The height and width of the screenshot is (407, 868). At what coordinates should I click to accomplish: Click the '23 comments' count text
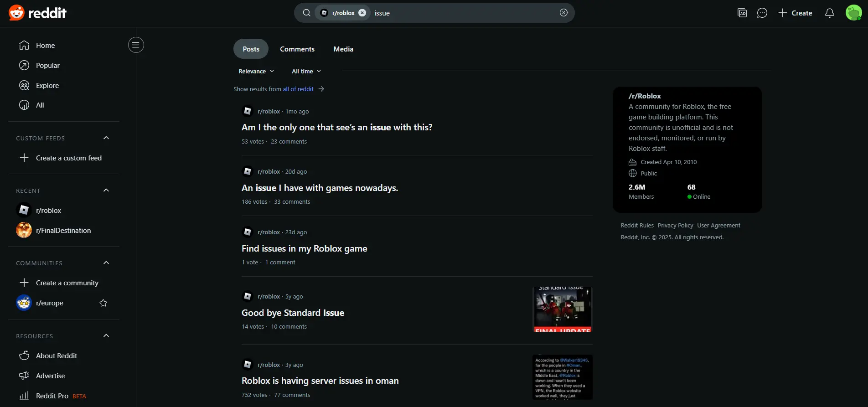coord(289,142)
